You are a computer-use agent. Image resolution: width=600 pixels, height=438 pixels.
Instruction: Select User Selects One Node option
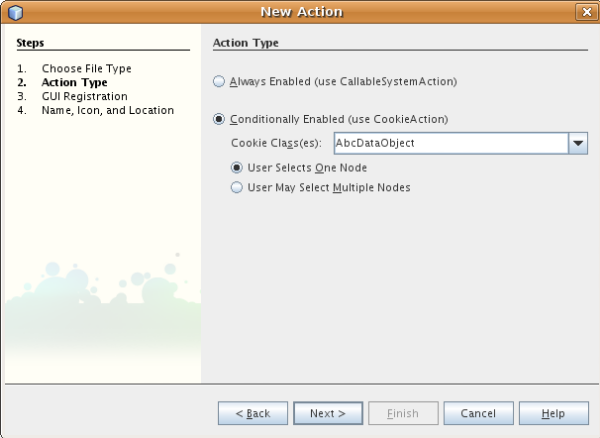tap(237, 168)
